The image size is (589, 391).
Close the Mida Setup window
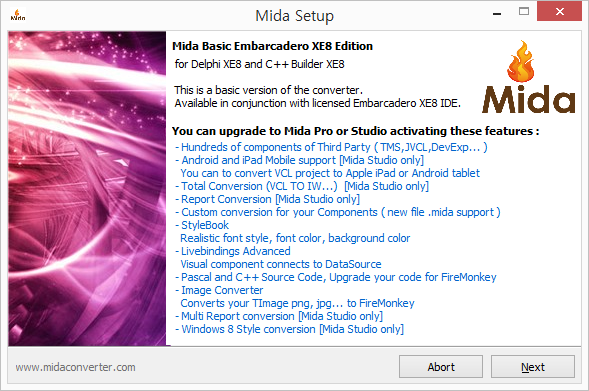point(559,12)
